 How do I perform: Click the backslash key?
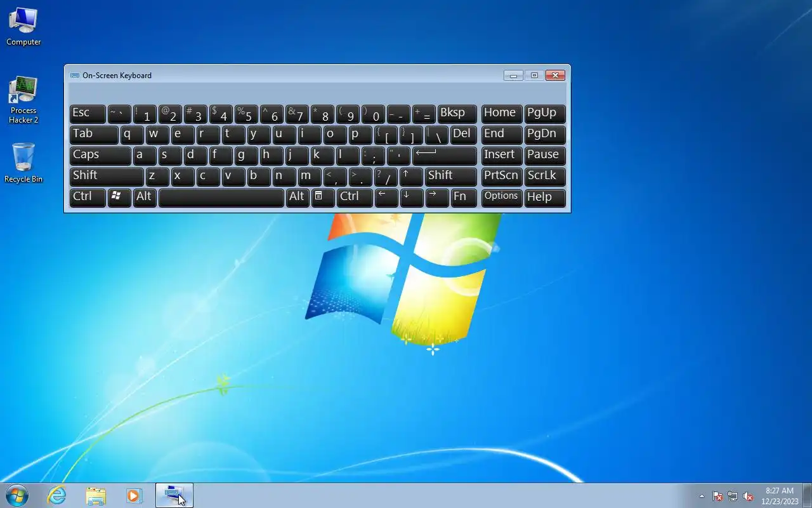tap(437, 135)
